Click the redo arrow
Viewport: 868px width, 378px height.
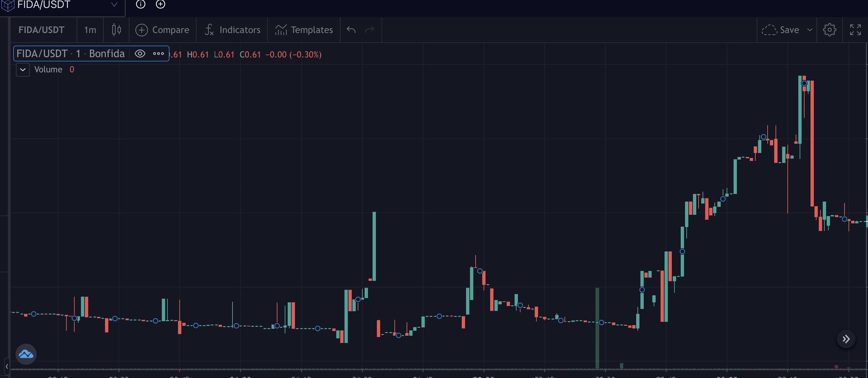pos(370,30)
